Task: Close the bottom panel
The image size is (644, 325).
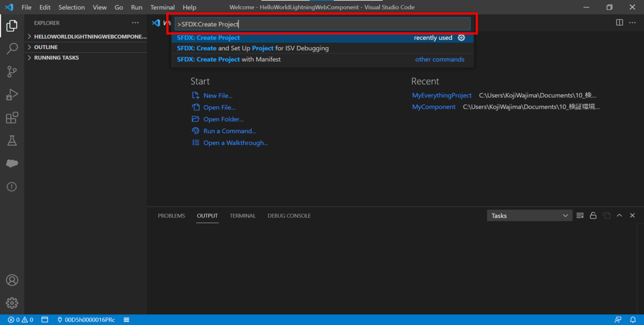Action: (x=632, y=216)
